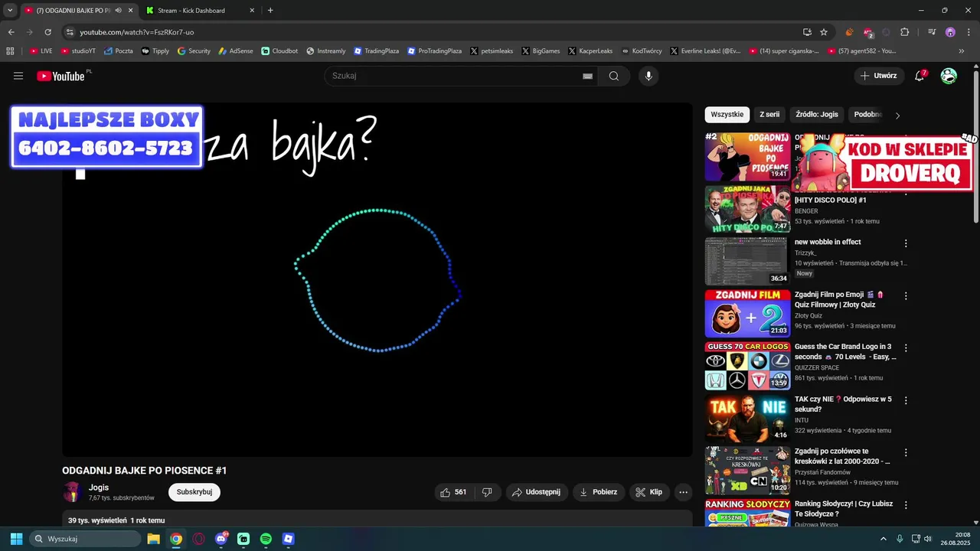
Task: Open the Cloudbot bookmark
Action: point(279,51)
